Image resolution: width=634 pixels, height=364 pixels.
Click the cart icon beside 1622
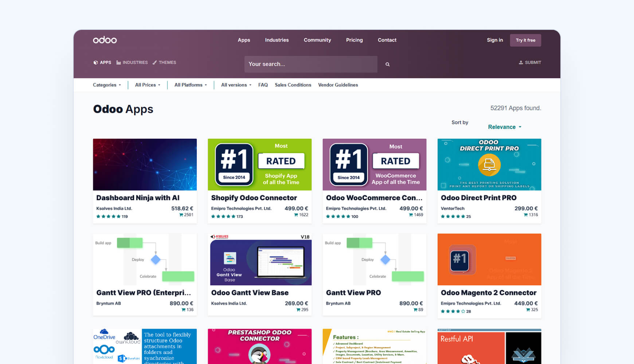coord(296,215)
